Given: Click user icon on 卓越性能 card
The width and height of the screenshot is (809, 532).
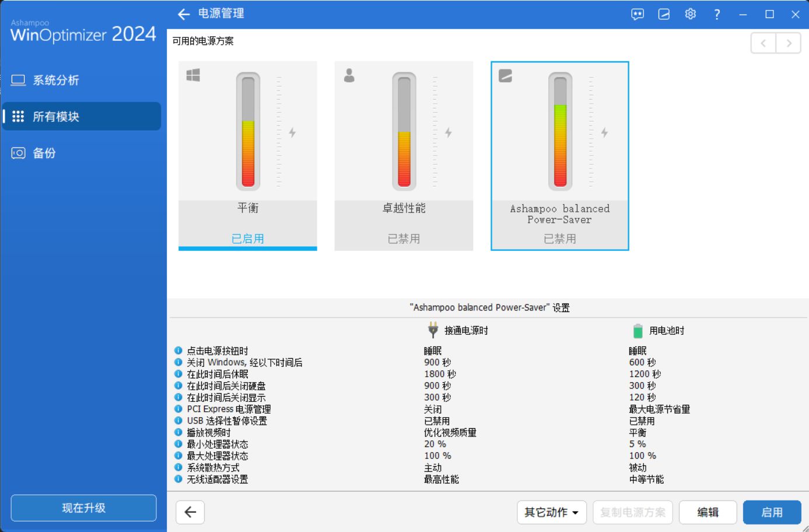Looking at the screenshot, I should [349, 75].
